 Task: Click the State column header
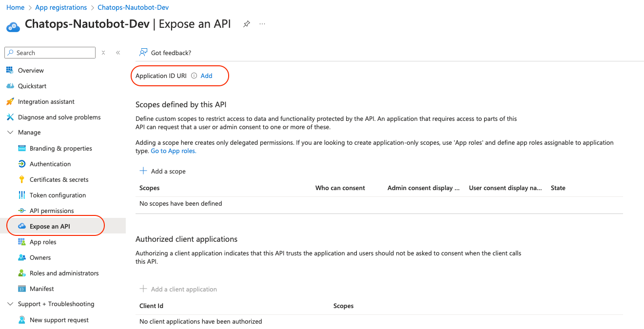tap(558, 188)
